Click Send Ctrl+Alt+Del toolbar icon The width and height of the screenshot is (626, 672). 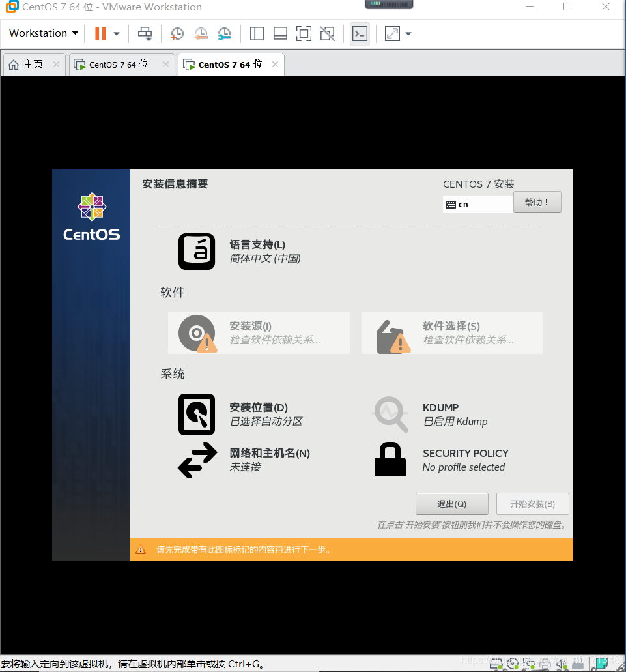[x=145, y=33]
